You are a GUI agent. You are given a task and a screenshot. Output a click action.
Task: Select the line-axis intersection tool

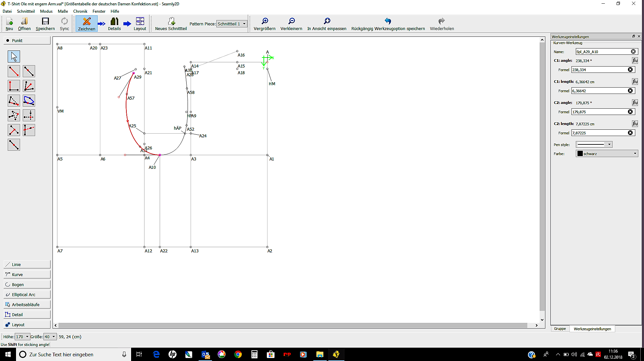pos(29,130)
